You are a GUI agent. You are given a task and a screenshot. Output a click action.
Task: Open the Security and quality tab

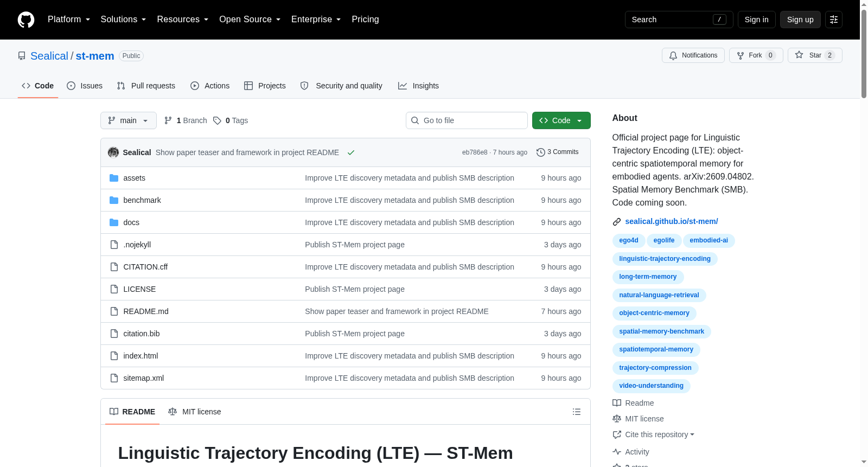pos(341,86)
